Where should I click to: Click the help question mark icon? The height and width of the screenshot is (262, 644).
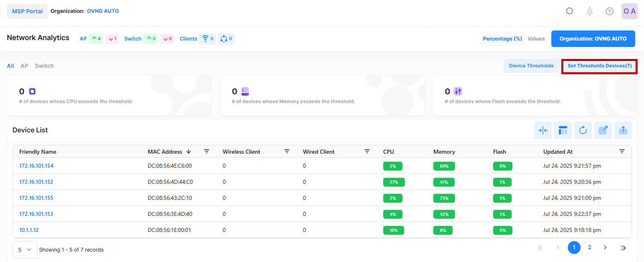pyautogui.click(x=609, y=11)
